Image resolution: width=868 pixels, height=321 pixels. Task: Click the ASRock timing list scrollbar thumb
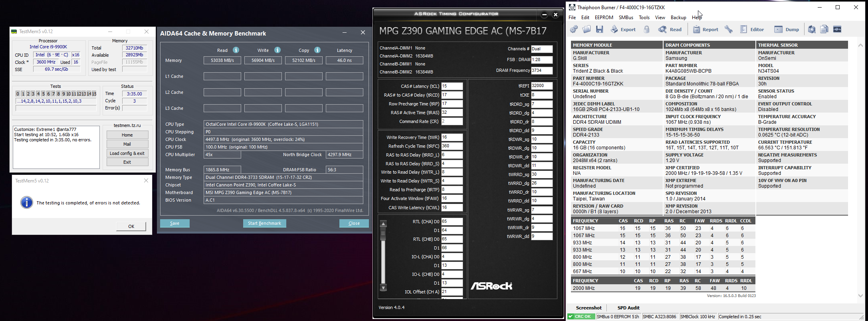tap(383, 235)
